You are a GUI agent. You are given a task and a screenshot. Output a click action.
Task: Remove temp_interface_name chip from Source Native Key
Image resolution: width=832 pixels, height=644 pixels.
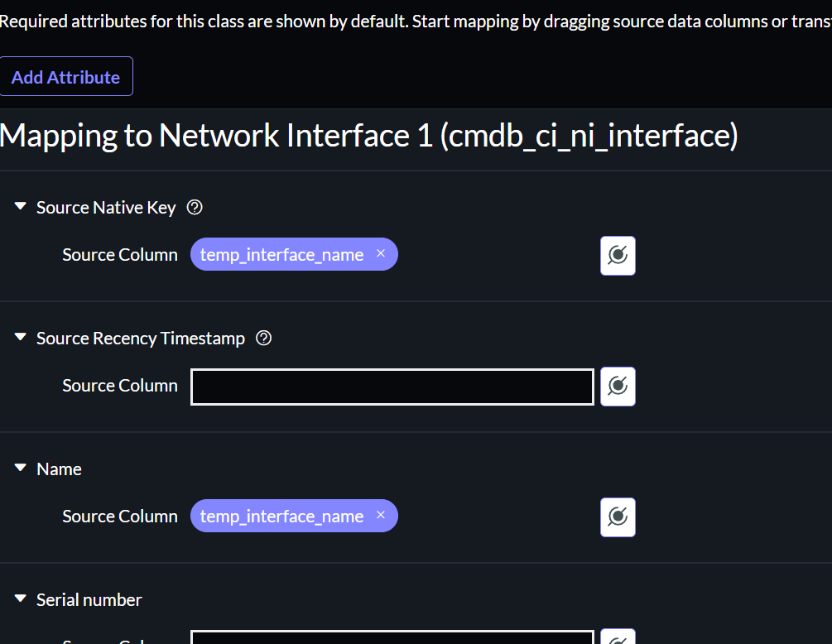(380, 254)
